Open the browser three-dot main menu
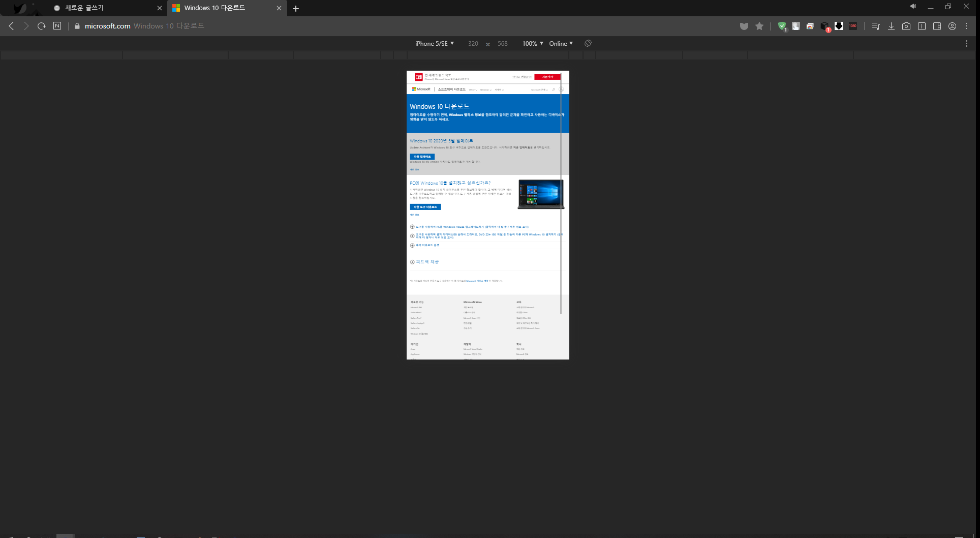Viewport: 980px width, 538px height. coord(966,26)
